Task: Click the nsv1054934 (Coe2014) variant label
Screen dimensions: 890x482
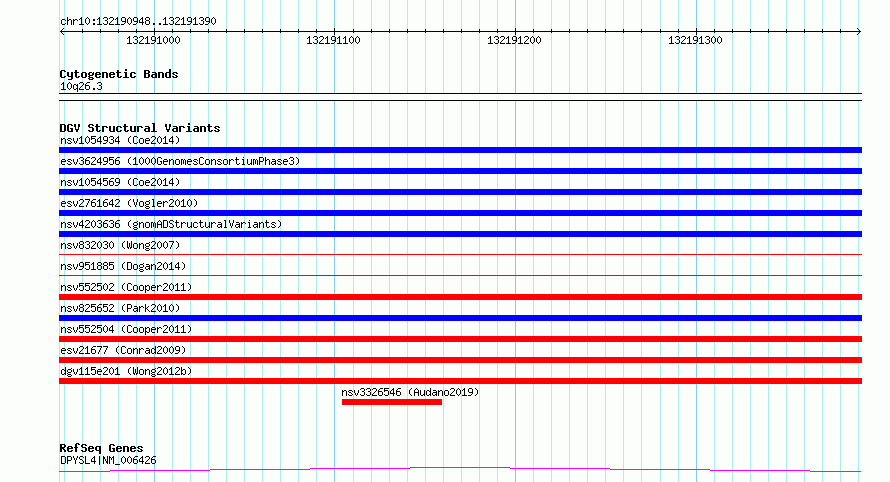Action: pos(120,140)
